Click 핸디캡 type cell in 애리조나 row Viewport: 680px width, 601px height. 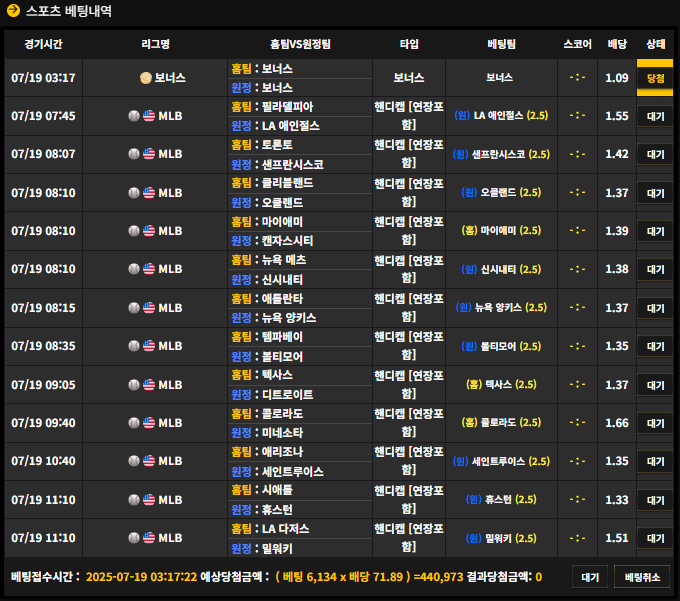[409, 461]
